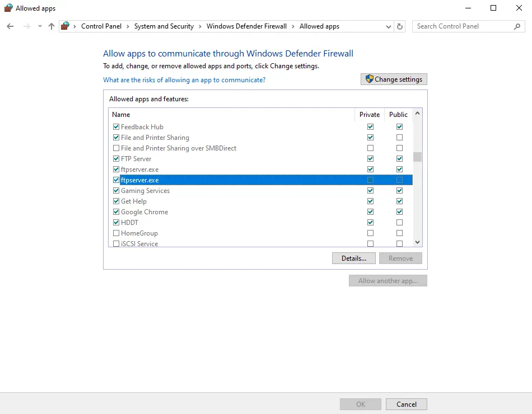Click the list scrollbar up arrow
532x414 pixels.
(x=417, y=114)
